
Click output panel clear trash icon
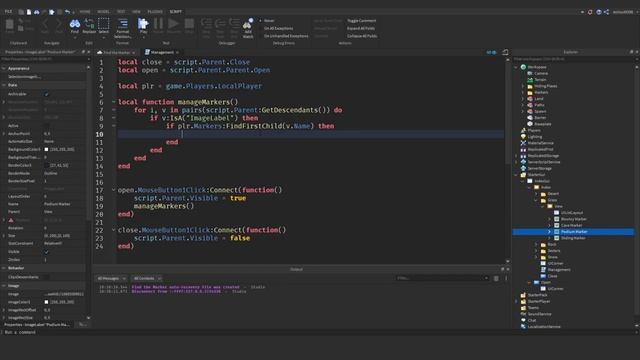point(496,278)
